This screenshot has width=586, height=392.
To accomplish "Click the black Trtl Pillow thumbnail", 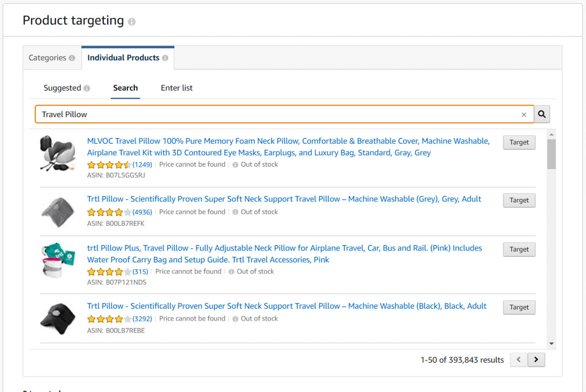I will 58,318.
